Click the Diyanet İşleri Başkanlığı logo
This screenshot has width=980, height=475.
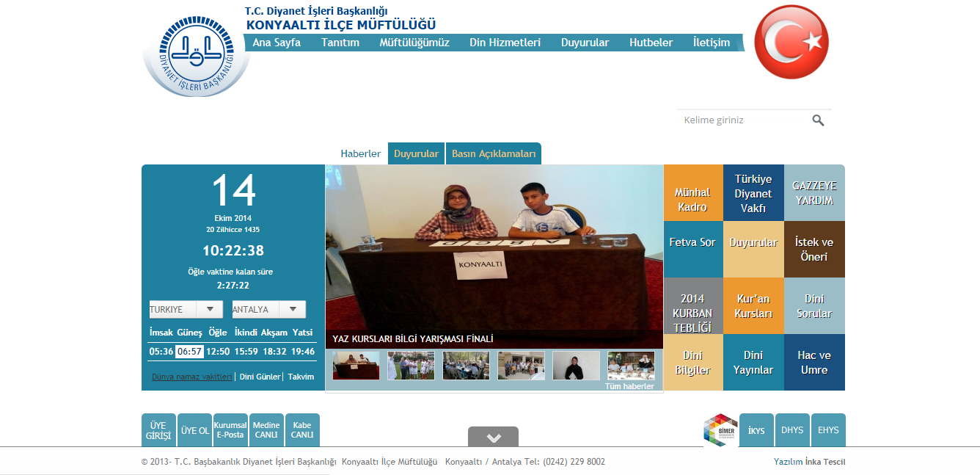pos(197,57)
